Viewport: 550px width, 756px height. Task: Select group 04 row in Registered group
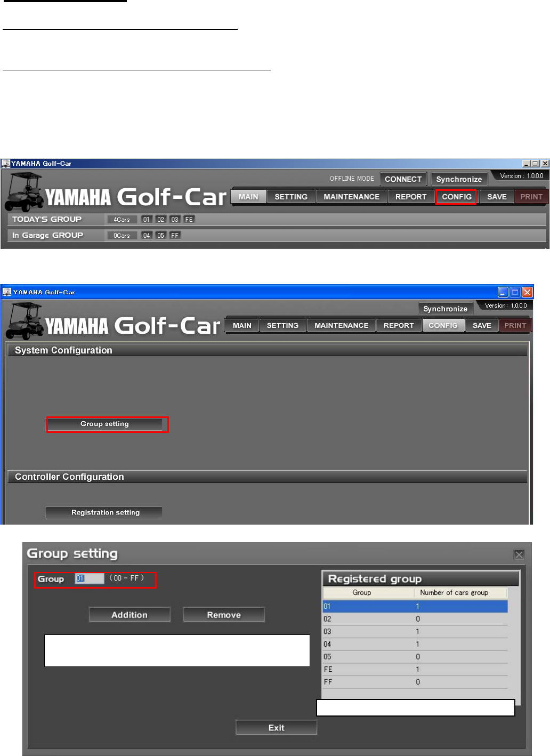[415, 644]
